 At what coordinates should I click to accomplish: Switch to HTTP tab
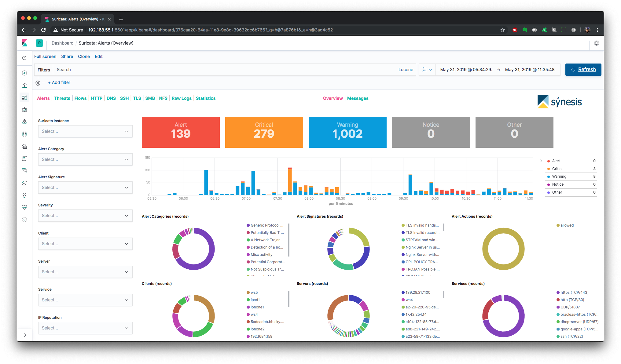click(x=97, y=98)
